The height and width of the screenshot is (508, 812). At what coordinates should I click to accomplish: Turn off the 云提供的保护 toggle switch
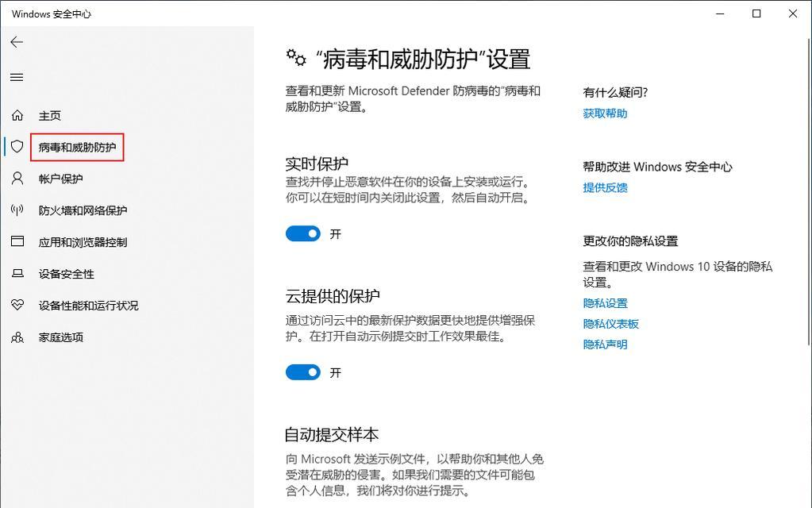pyautogui.click(x=303, y=371)
